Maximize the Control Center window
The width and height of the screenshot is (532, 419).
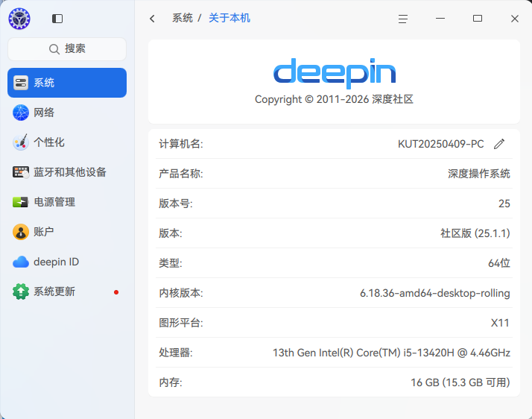pyautogui.click(x=478, y=19)
